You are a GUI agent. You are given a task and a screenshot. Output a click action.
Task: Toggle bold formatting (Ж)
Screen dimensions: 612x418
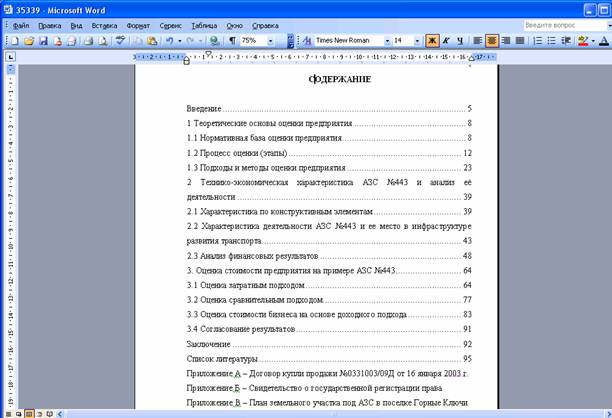tap(432, 41)
